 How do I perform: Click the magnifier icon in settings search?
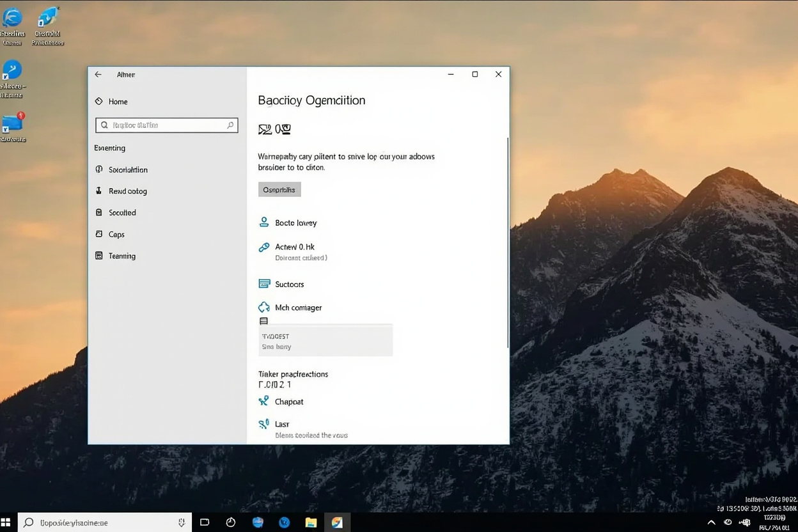pyautogui.click(x=230, y=125)
